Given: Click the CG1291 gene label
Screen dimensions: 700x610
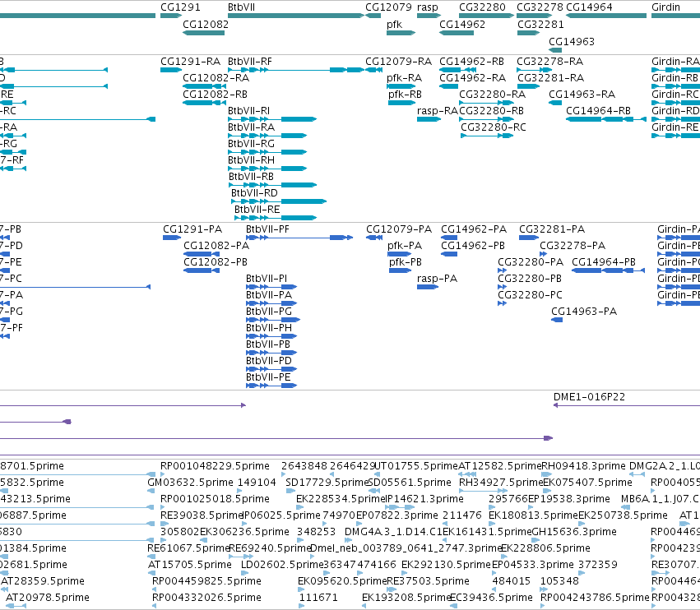Looking at the screenshot, I should point(180,7).
